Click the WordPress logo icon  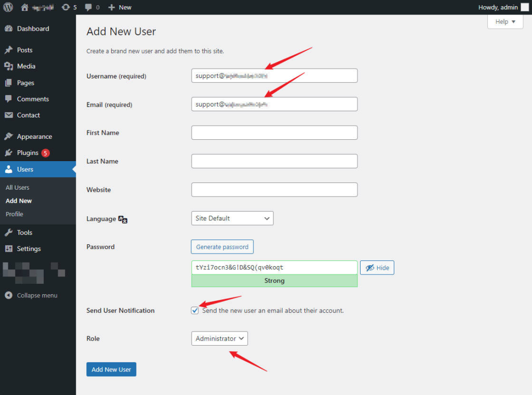[x=8, y=7]
